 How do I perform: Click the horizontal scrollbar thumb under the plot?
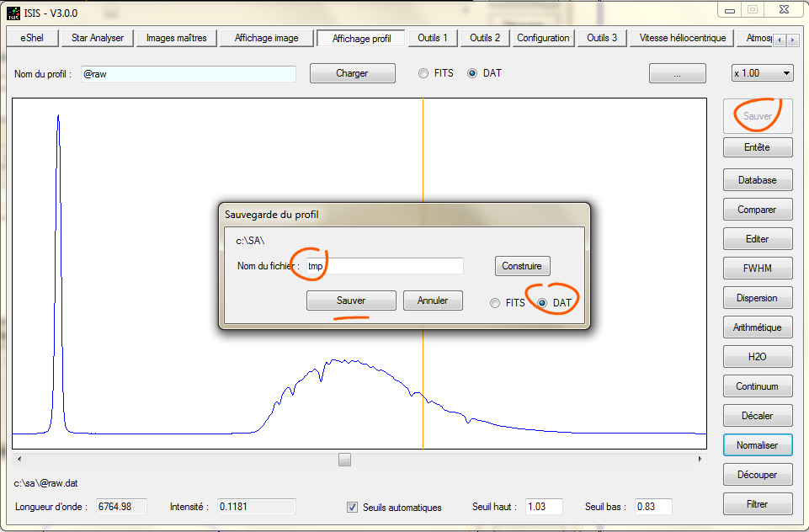point(344,460)
